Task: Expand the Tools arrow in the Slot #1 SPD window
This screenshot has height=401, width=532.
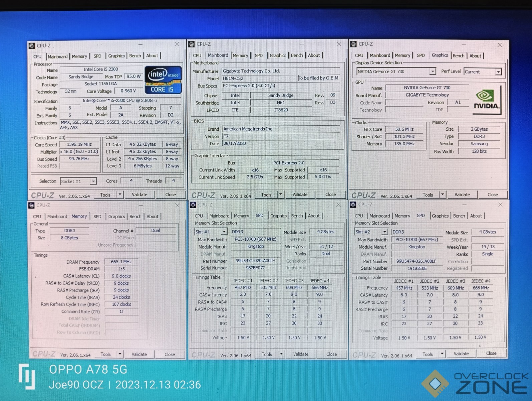Action: point(281,354)
